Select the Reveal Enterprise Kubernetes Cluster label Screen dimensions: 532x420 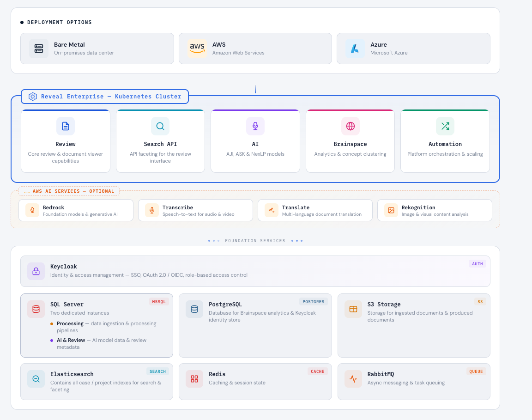[x=105, y=97]
